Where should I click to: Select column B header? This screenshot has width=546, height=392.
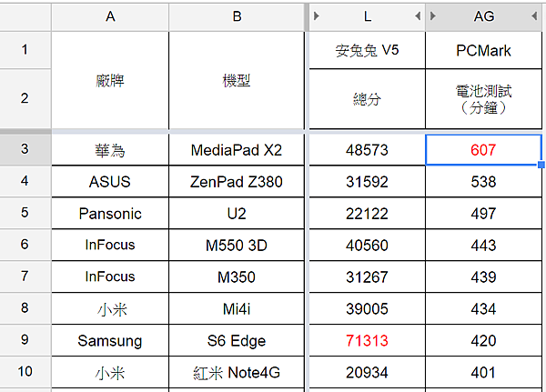237,16
